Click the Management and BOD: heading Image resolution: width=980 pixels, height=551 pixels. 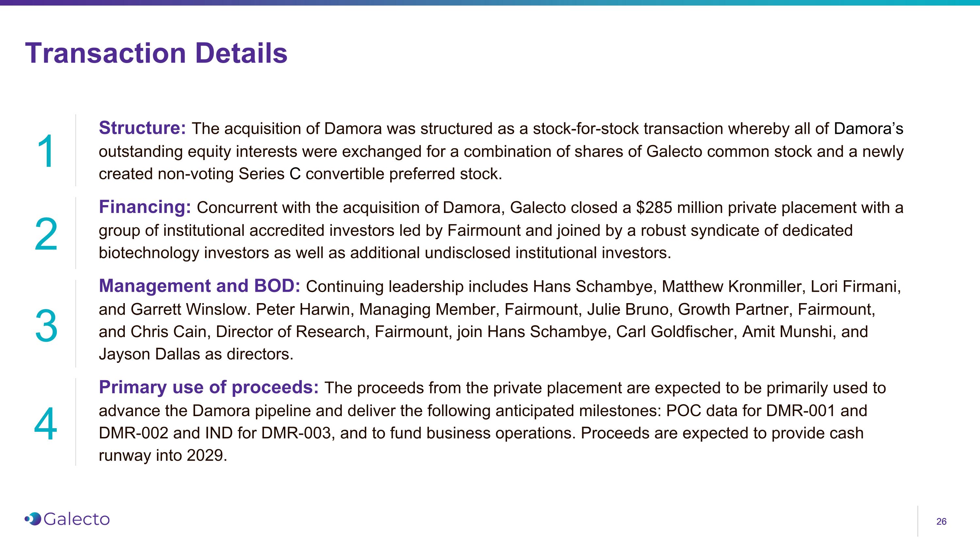pos(200,286)
